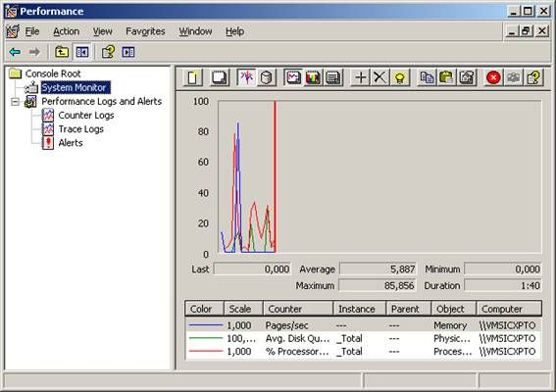This screenshot has height=392, width=556.
Task: Click the Performance title bar icon
Action: coord(11,12)
